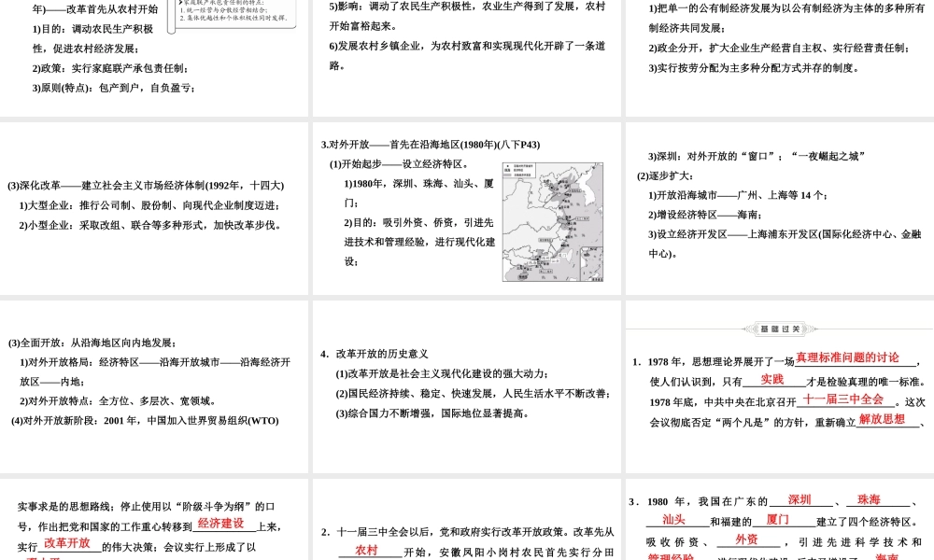Click the line (1)开始起步——设立经济特区
934x560 pixels.
coord(400,164)
